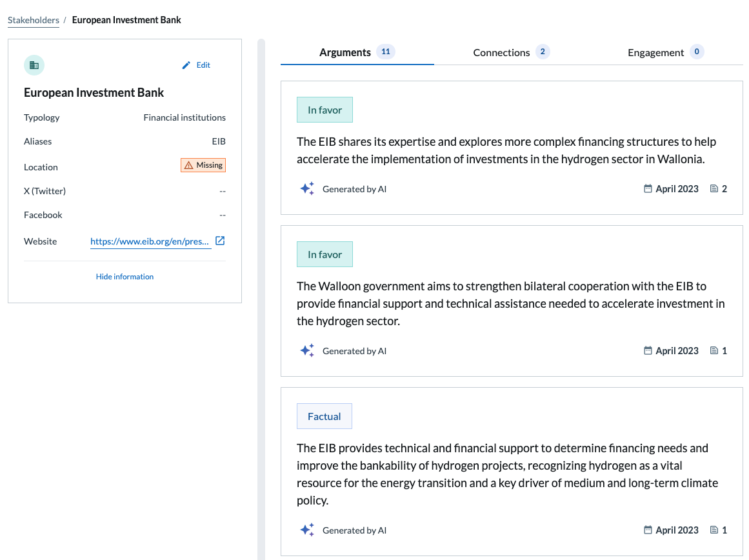Click the calendar icon on second argument

click(648, 351)
